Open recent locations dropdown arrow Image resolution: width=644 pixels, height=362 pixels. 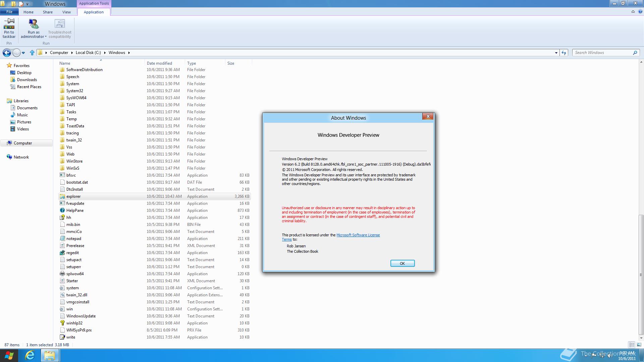tap(23, 53)
